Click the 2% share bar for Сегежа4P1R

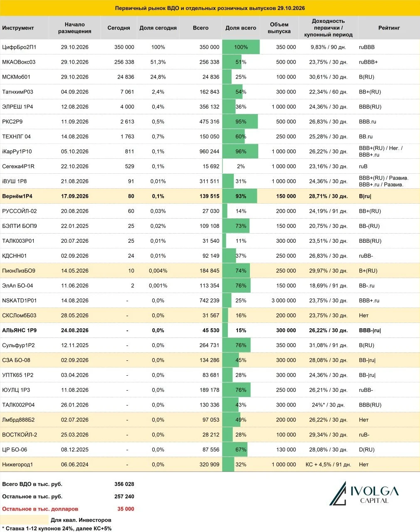tap(223, 166)
